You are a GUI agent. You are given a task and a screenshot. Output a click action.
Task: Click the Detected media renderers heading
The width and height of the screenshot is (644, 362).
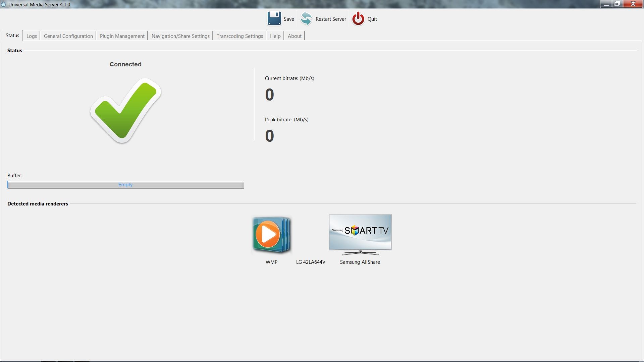(38, 204)
